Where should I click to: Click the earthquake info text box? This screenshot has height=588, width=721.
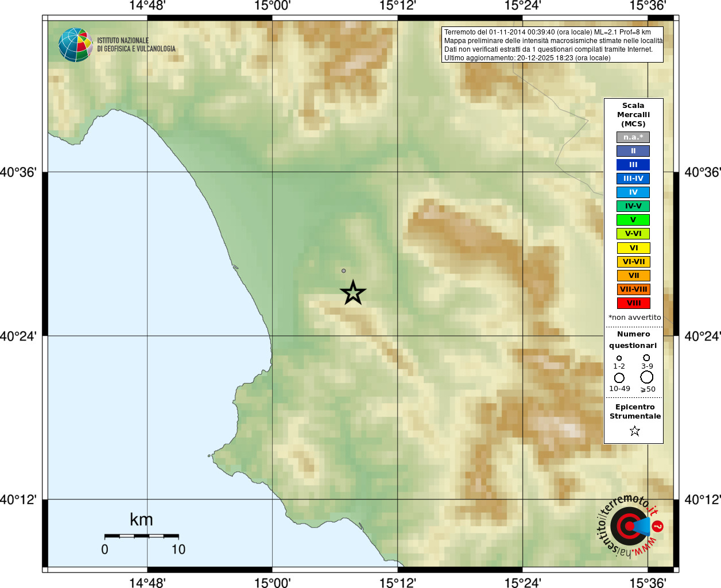[552, 44]
